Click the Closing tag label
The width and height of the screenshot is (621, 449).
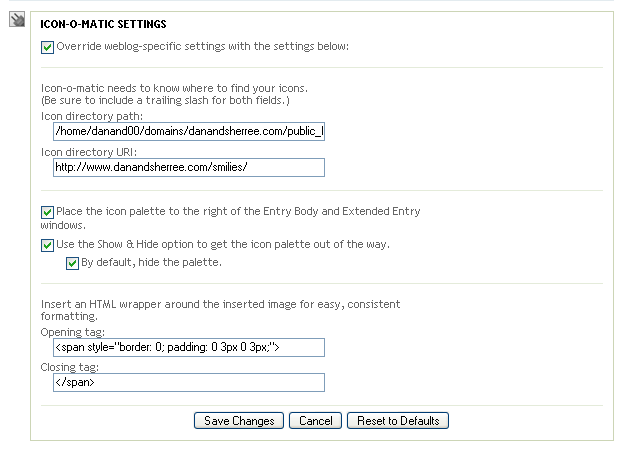click(x=69, y=367)
